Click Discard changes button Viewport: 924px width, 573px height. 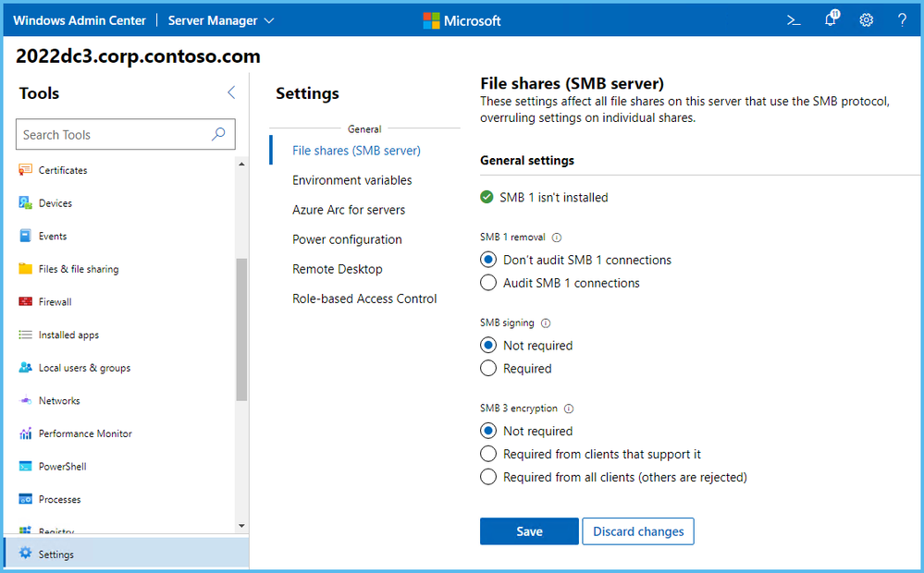click(x=638, y=531)
